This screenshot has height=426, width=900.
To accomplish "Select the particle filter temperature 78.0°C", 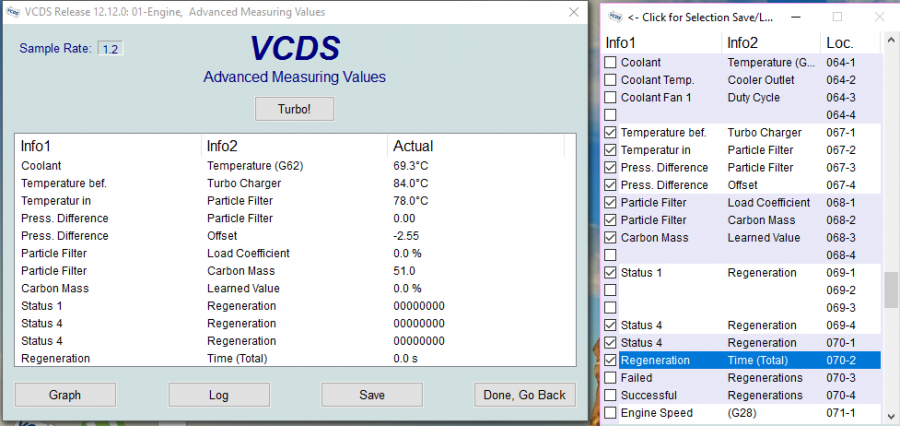I will [x=411, y=201].
